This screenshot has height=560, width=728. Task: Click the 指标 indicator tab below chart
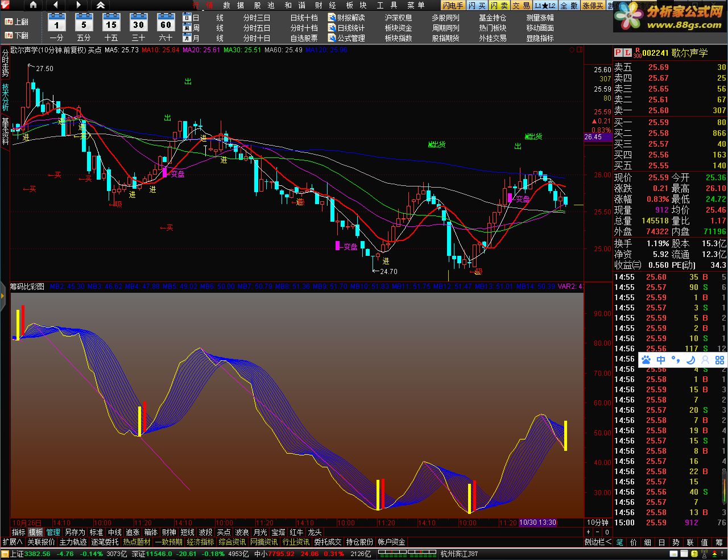19,532
